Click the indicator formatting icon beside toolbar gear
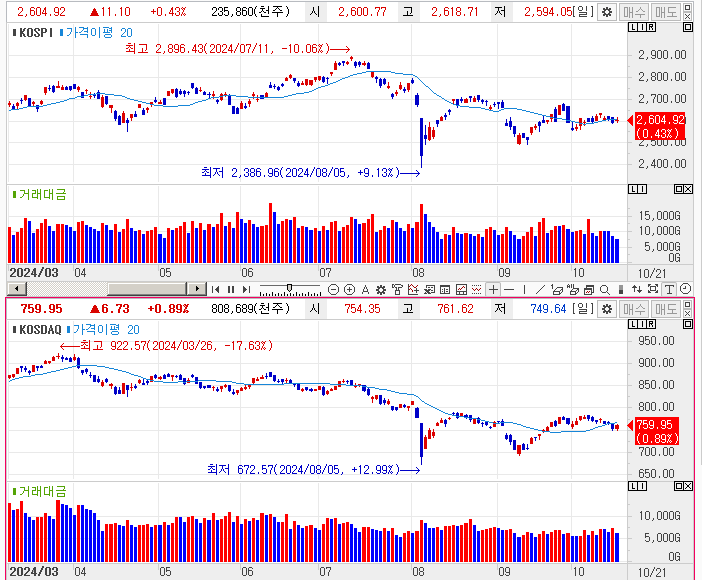This screenshot has height=580, width=702. pyautogui.click(x=397, y=289)
